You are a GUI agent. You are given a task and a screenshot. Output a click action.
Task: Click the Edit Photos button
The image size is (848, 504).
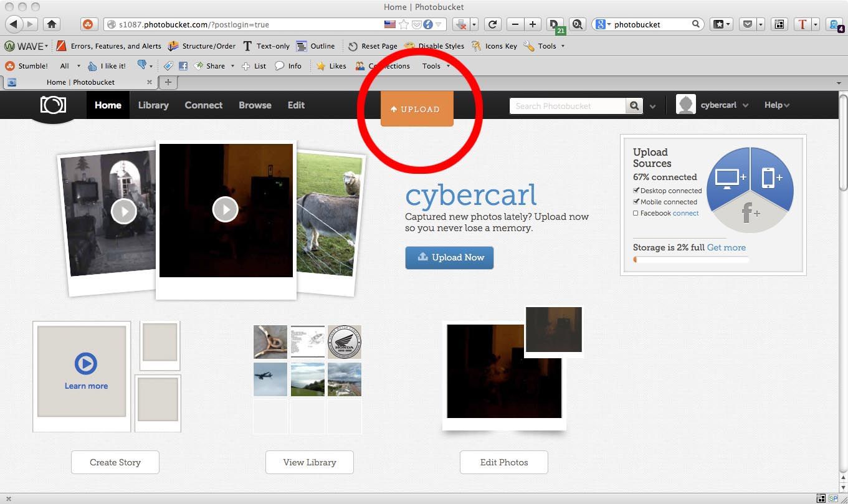pos(504,462)
